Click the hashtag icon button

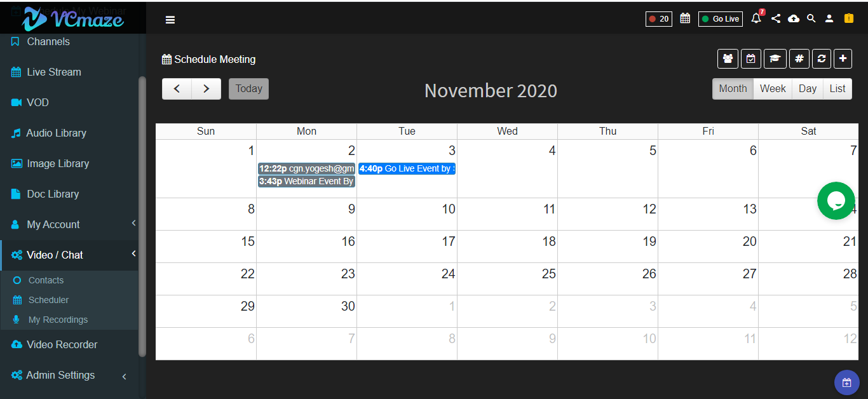pyautogui.click(x=799, y=58)
